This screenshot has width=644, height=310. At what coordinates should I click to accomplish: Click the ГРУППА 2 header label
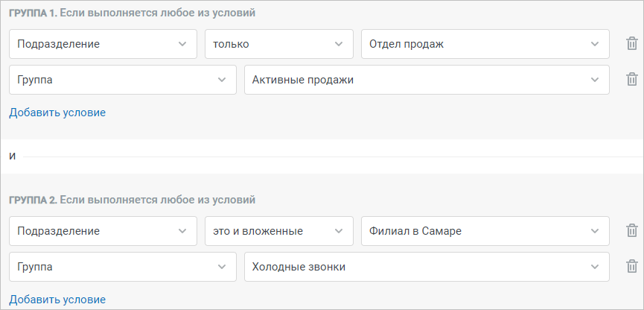(34, 200)
